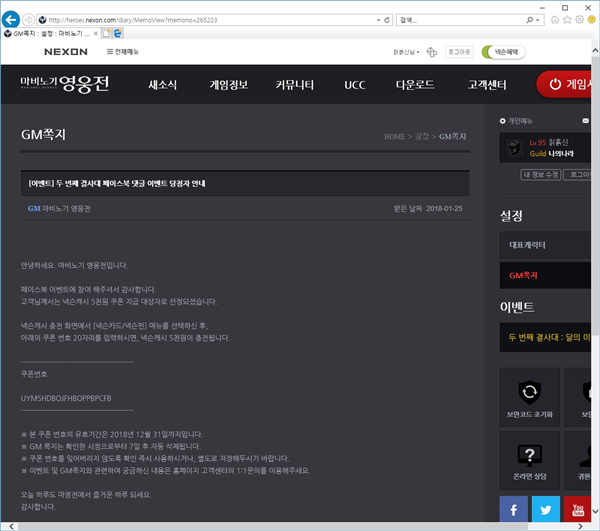Click the browser back arrow button
The image size is (600, 531).
pyautogui.click(x=11, y=19)
